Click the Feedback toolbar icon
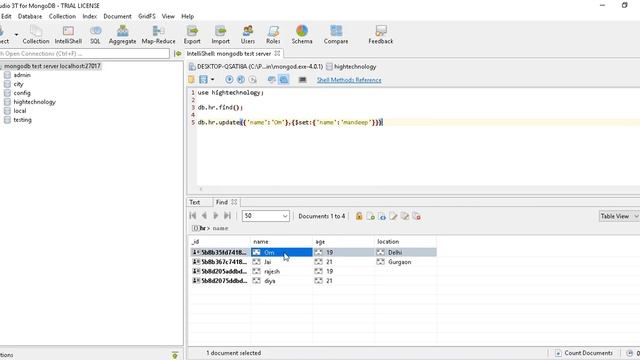 tap(381, 34)
